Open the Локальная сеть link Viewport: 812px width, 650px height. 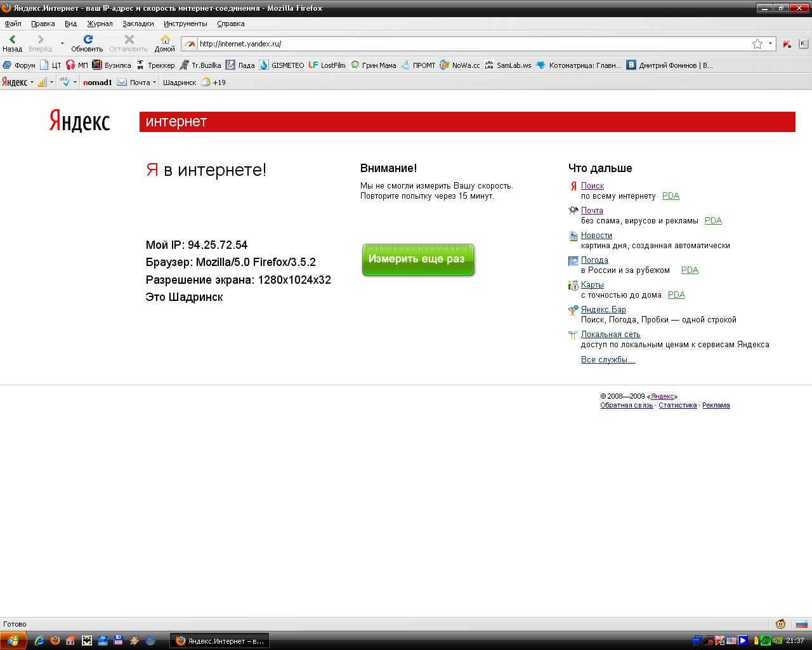click(610, 334)
